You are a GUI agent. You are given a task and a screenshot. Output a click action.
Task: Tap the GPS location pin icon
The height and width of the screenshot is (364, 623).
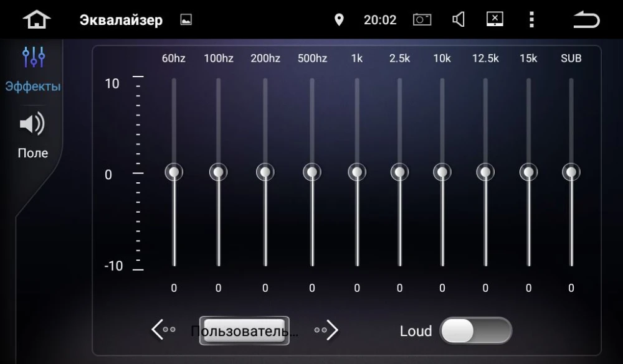tap(339, 19)
